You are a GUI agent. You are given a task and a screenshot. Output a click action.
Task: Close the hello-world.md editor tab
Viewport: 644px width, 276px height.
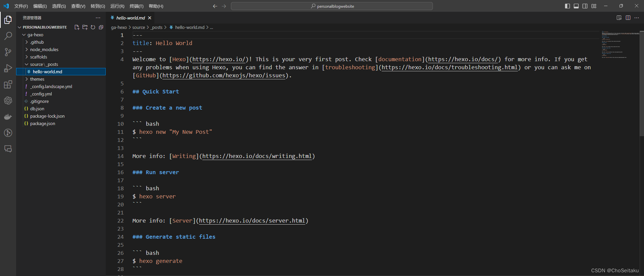click(150, 18)
